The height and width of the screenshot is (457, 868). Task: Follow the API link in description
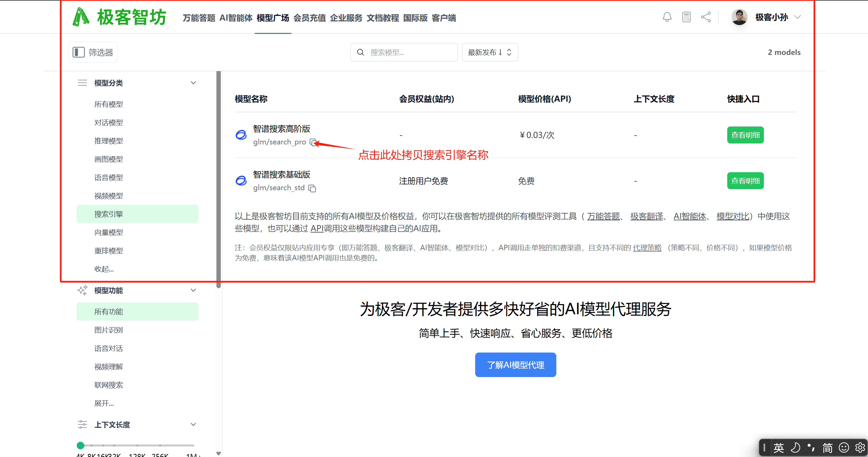coord(317,228)
